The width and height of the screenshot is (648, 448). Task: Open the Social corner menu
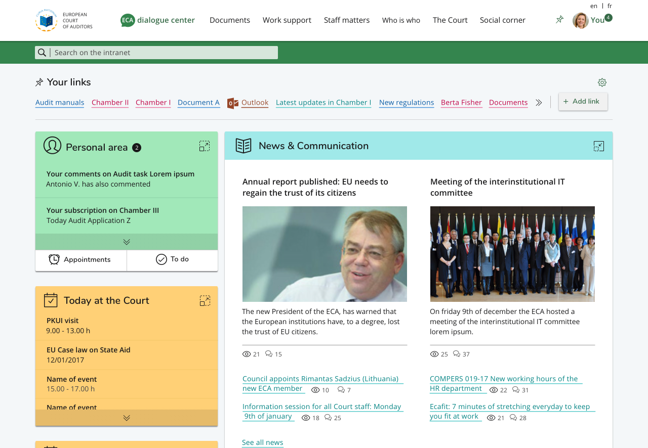(503, 20)
